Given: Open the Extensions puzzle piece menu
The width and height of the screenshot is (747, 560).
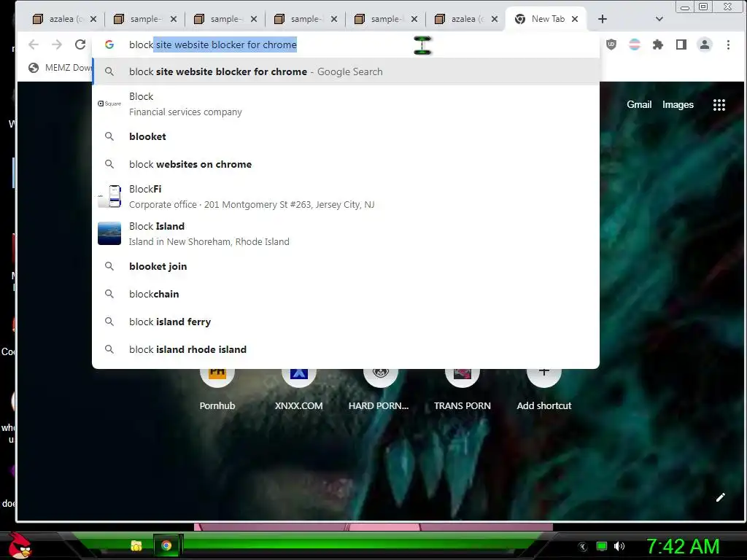Looking at the screenshot, I should (x=658, y=44).
